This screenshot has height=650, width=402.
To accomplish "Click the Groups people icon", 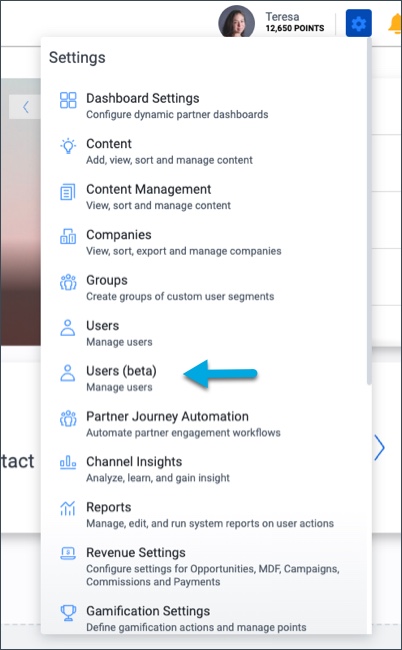I will point(68,282).
